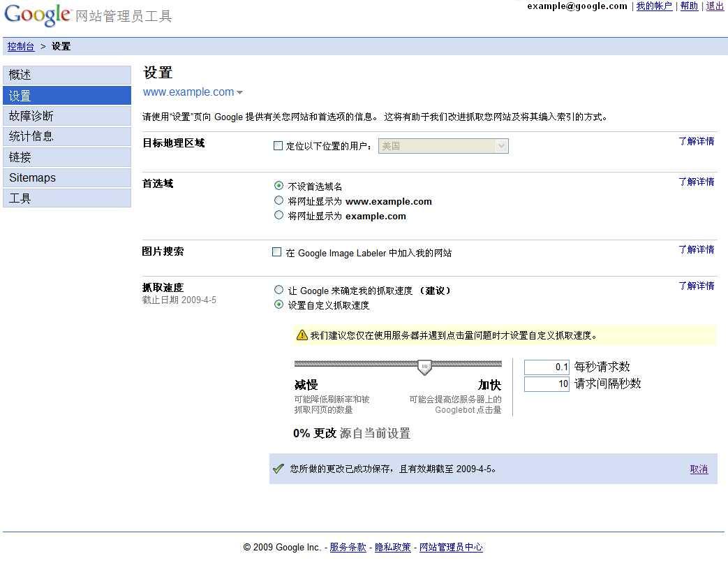The width and height of the screenshot is (728, 563).
Task: Open 隐私政策 footer link
Action: [393, 547]
